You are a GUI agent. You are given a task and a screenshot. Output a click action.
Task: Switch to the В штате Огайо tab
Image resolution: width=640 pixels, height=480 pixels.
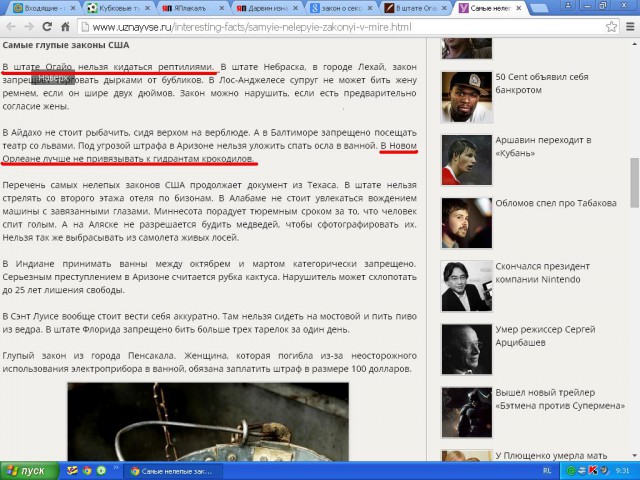[x=414, y=8]
